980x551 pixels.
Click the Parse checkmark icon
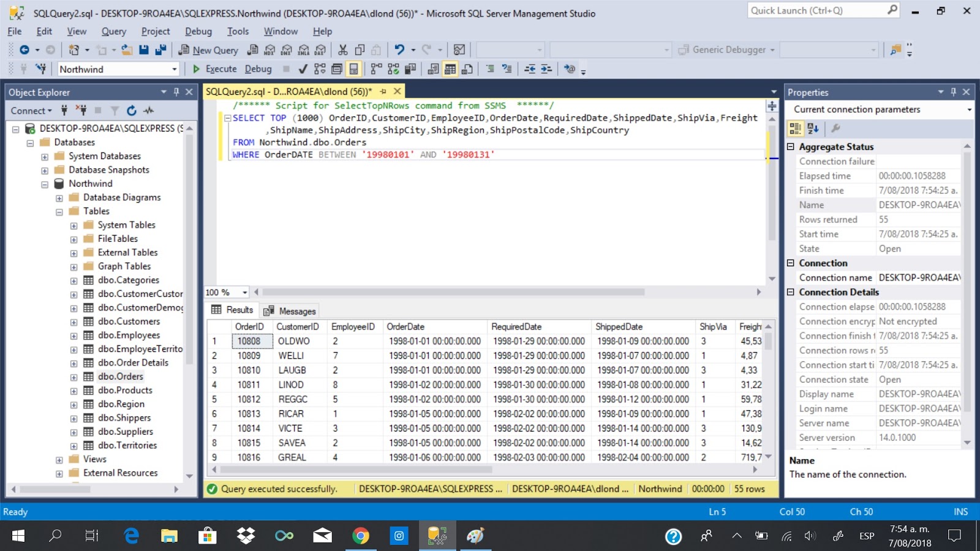coord(303,69)
